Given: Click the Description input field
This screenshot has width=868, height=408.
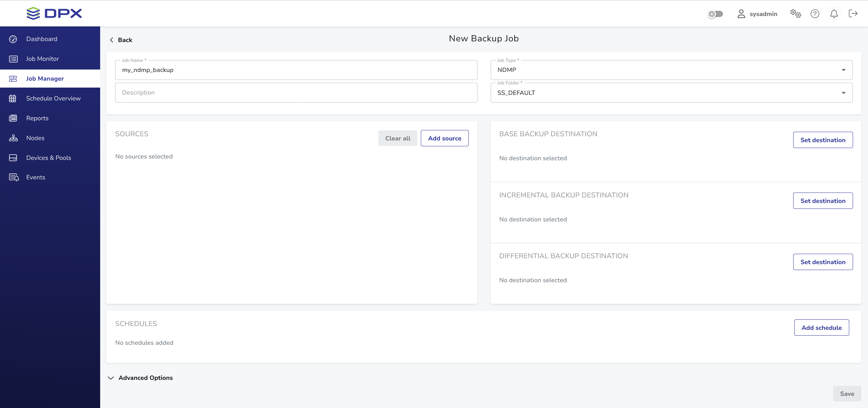Looking at the screenshot, I should pyautogui.click(x=296, y=92).
